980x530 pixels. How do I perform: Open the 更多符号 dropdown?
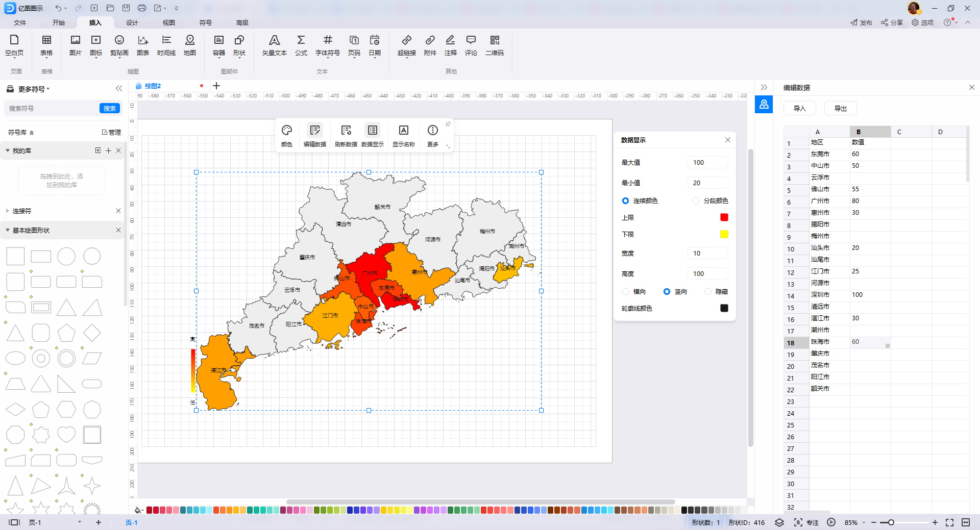(34, 89)
